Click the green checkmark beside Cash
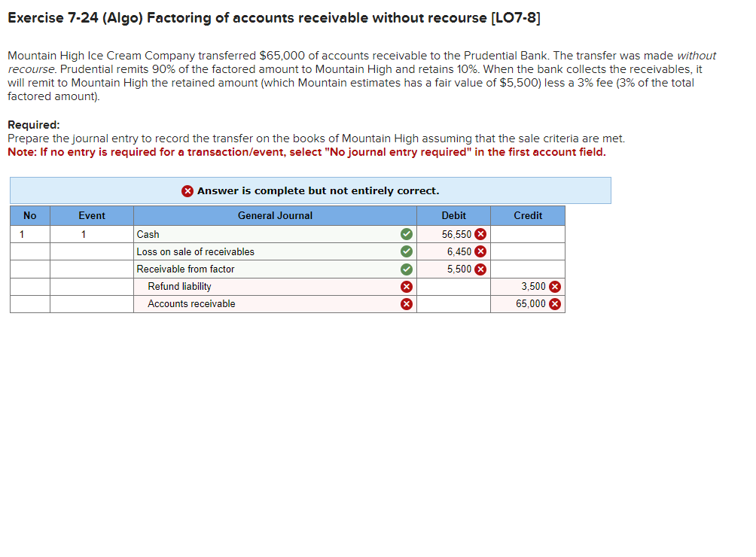756x557 pixels. click(x=407, y=234)
